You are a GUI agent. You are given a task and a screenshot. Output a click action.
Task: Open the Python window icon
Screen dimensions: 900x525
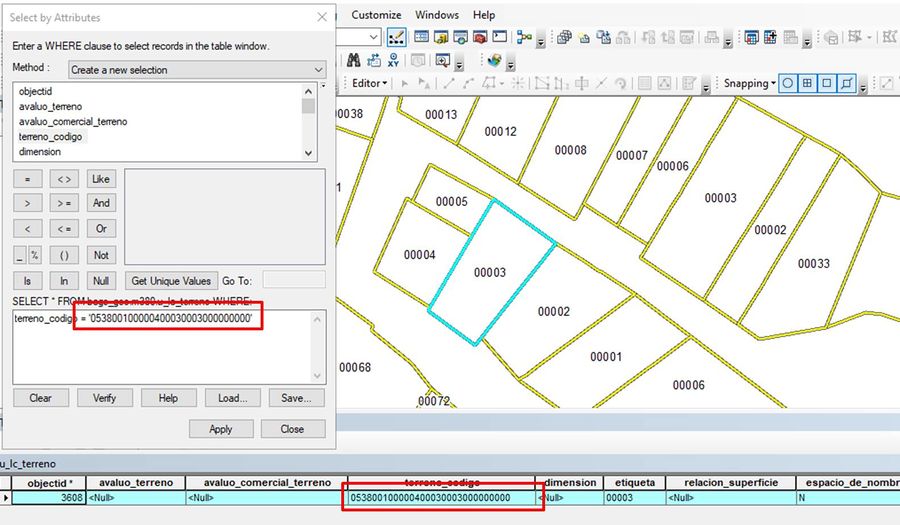(500, 37)
